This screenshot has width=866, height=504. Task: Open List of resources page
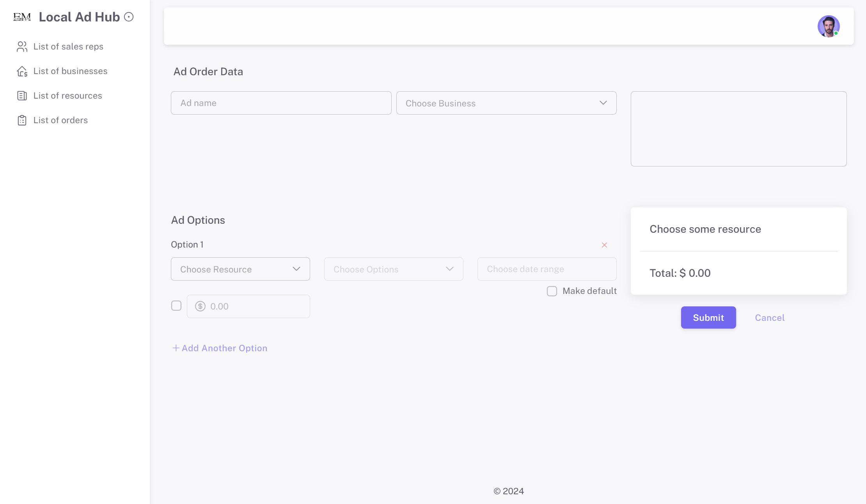coord(67,95)
